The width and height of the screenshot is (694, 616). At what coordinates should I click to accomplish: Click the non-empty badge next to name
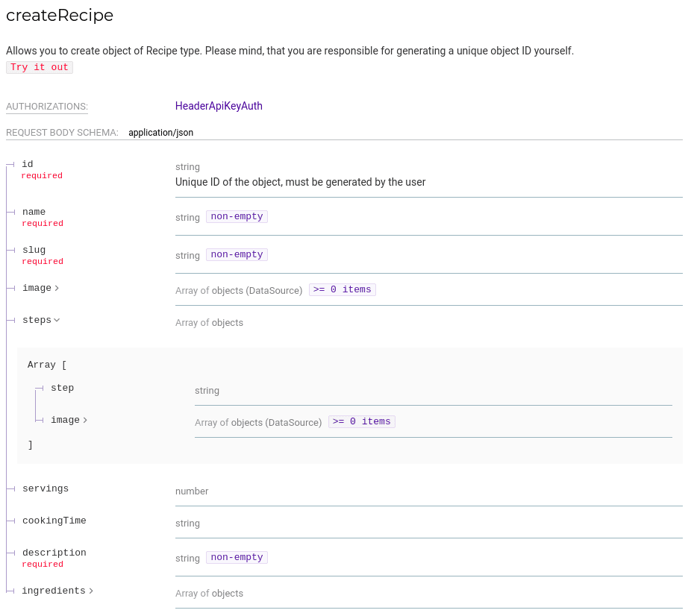pyautogui.click(x=237, y=217)
